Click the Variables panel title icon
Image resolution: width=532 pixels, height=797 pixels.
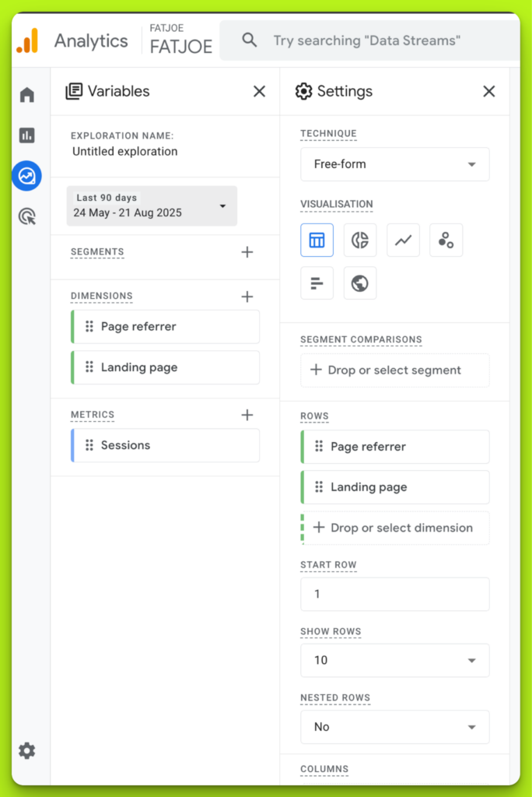[x=74, y=92]
